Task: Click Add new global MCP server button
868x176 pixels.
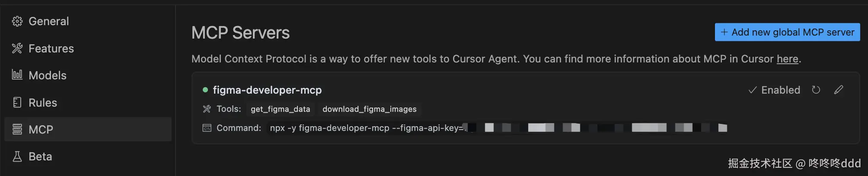Action: [x=787, y=32]
